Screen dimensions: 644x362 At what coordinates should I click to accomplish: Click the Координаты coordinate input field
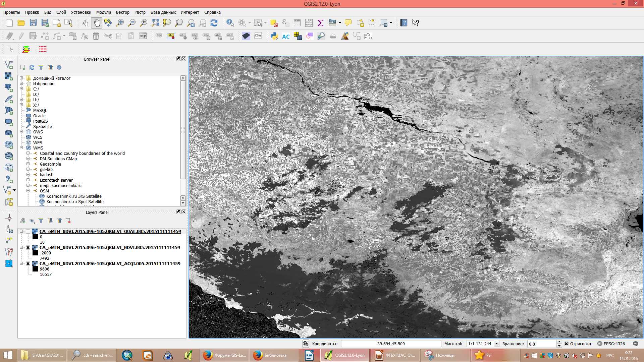391,344
